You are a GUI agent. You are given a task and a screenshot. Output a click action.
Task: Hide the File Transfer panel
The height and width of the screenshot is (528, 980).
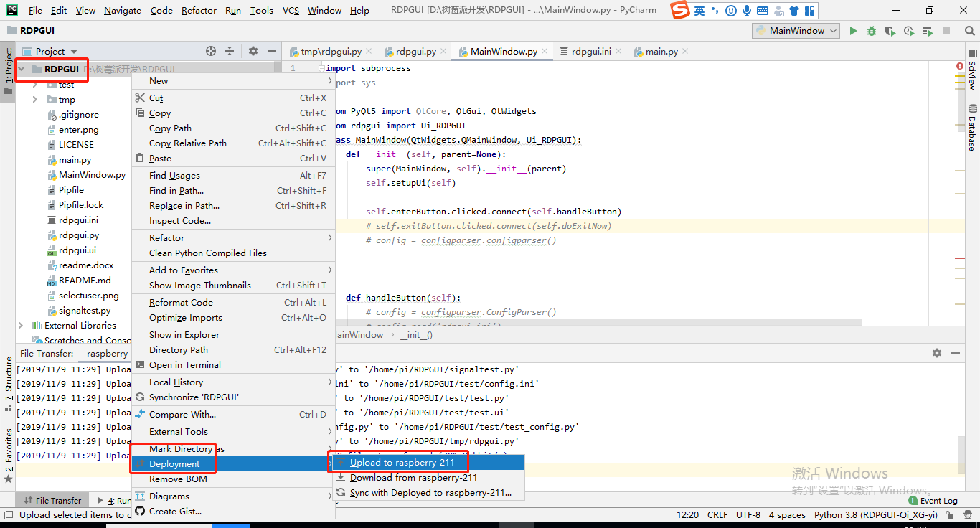pos(956,353)
